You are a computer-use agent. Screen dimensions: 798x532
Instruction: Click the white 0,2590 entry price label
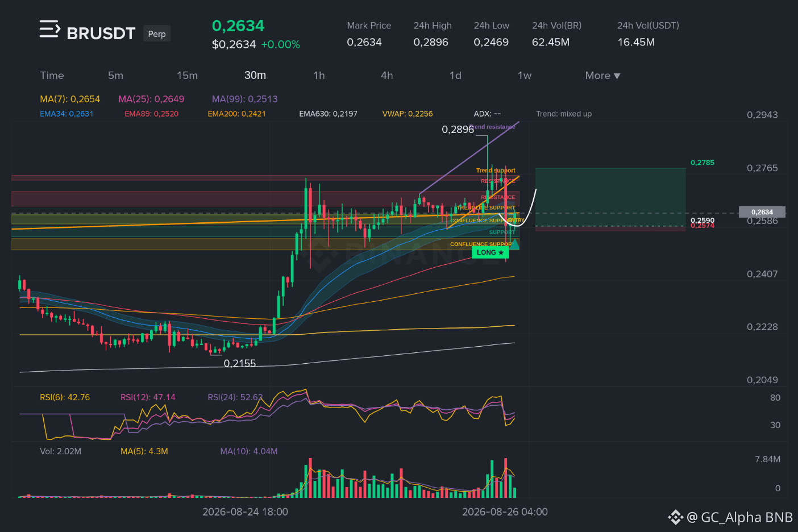click(703, 220)
